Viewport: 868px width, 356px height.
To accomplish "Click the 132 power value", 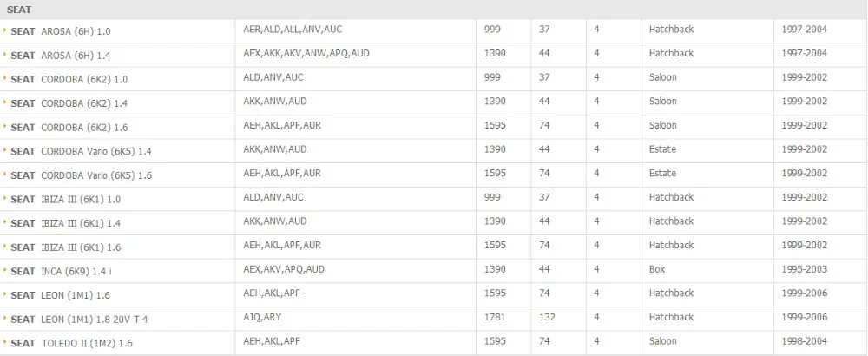I will coord(547,317).
